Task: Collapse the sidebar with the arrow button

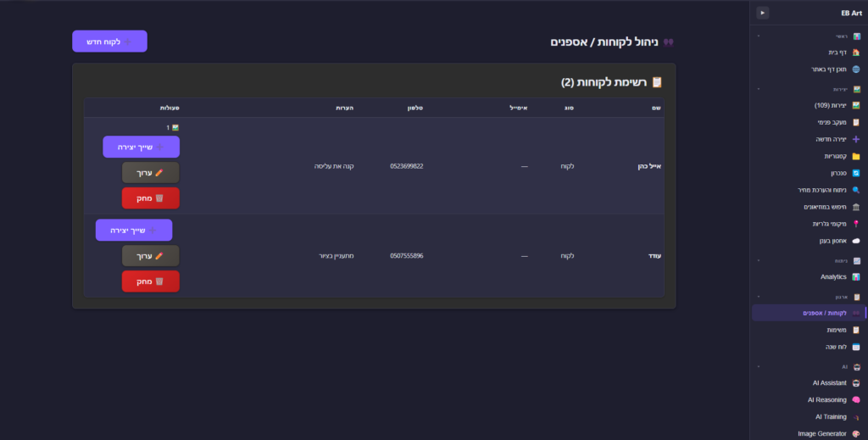Action: (x=763, y=13)
